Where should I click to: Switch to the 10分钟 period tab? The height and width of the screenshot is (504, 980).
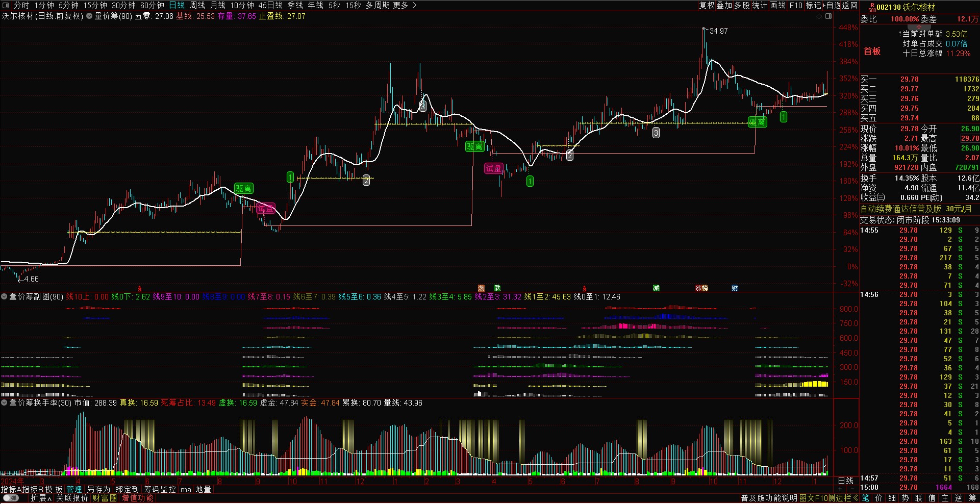[242, 5]
